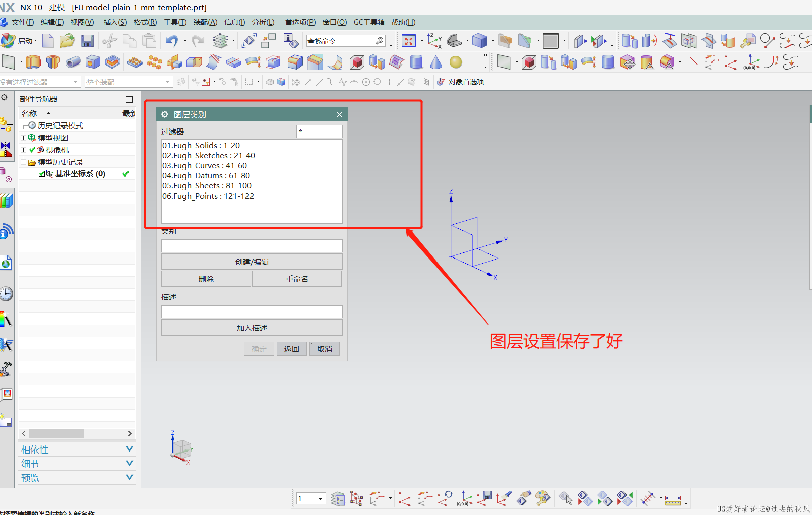
Task: Click the Paste clipboard icon
Action: tap(149, 41)
